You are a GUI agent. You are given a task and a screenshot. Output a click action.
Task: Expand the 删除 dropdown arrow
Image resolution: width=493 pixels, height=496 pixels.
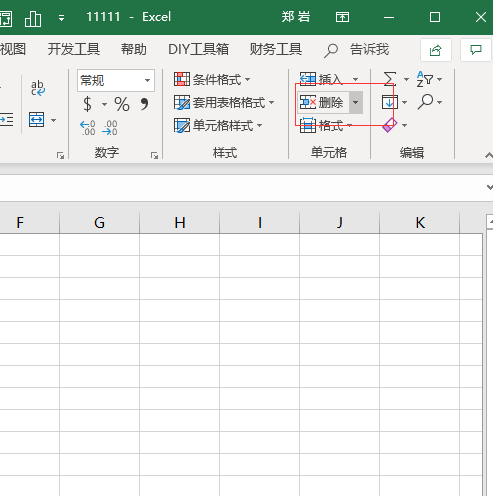[x=356, y=102]
